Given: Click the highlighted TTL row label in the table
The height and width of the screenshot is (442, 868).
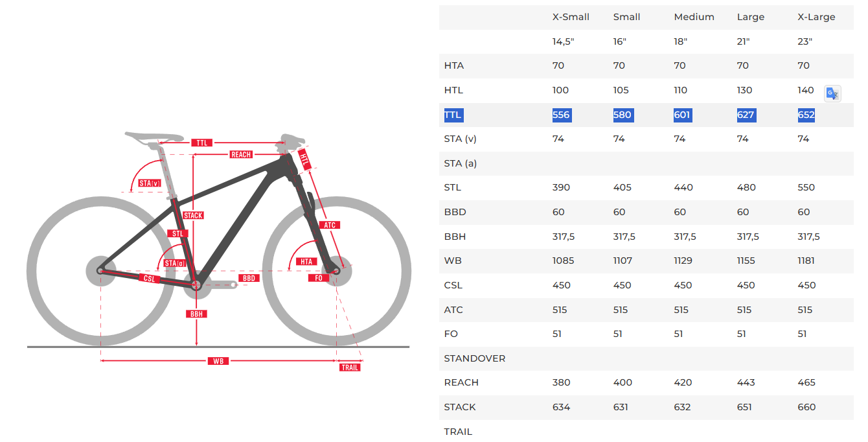Looking at the screenshot, I should click(453, 115).
